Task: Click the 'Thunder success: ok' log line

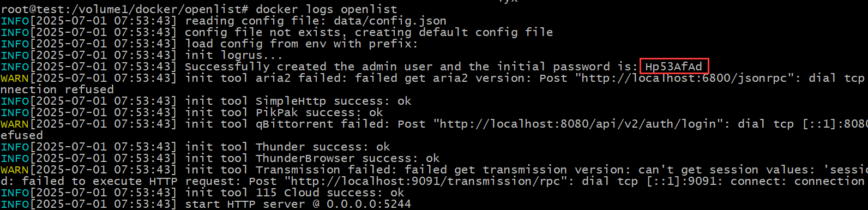Action: 323,147
